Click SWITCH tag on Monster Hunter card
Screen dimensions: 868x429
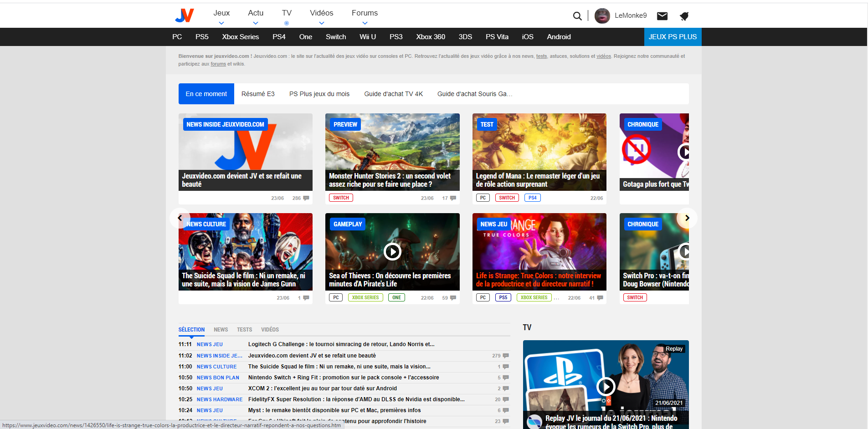(341, 198)
